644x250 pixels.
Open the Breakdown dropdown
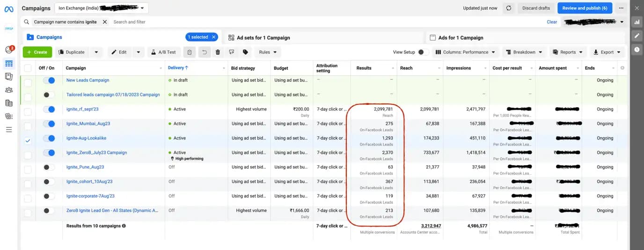pyautogui.click(x=525, y=52)
